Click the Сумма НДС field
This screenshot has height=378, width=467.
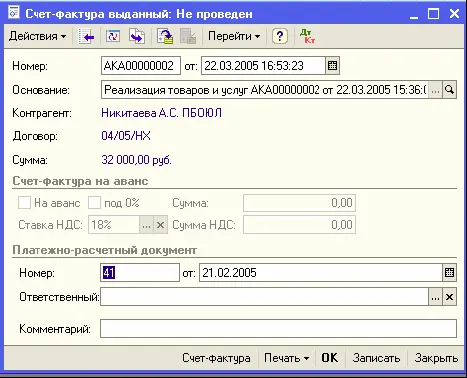299,225
